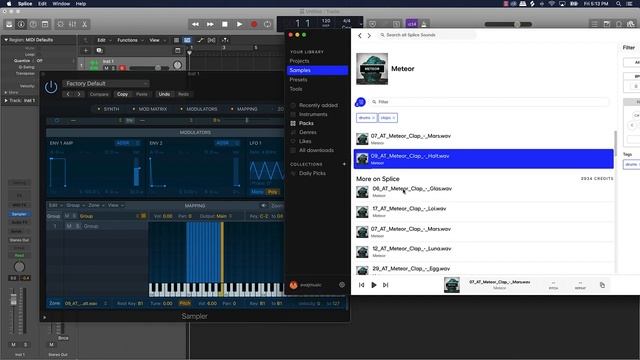Open Splice settings gear icon

coord(342,285)
